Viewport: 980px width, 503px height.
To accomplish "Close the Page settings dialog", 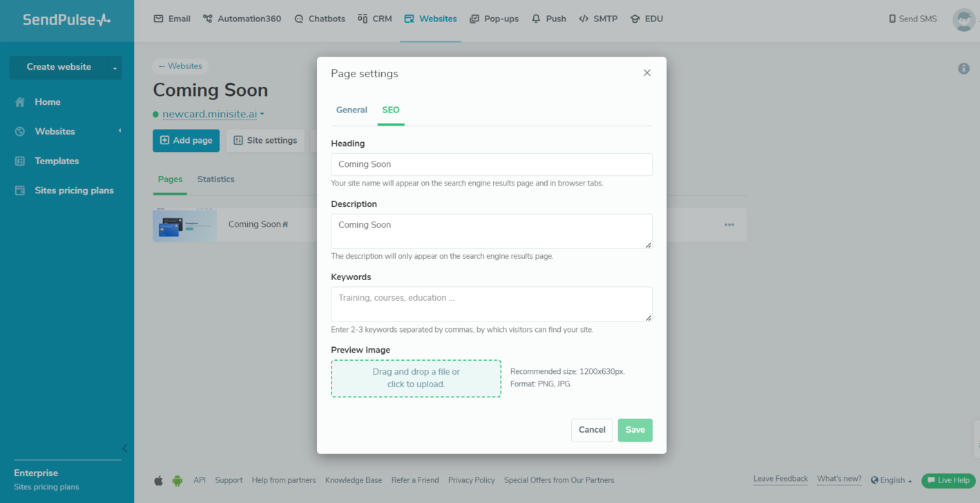I will pyautogui.click(x=647, y=73).
